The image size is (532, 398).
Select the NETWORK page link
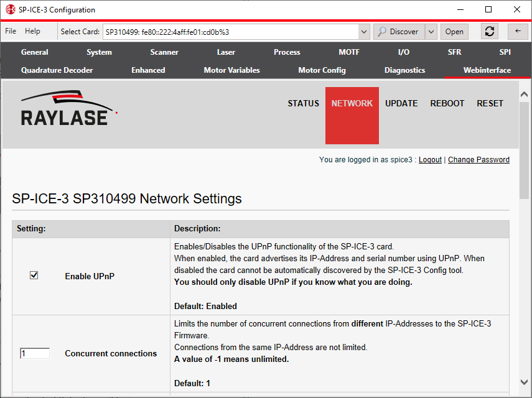pos(352,116)
